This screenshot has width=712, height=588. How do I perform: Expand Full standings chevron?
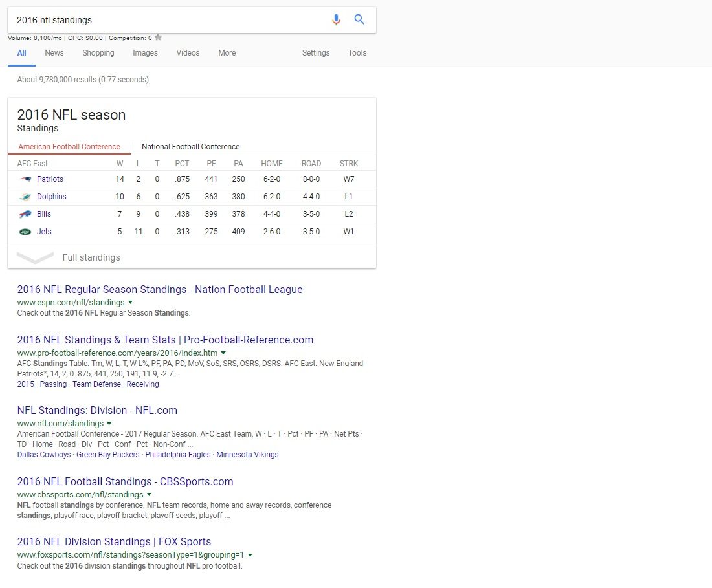click(x=35, y=257)
